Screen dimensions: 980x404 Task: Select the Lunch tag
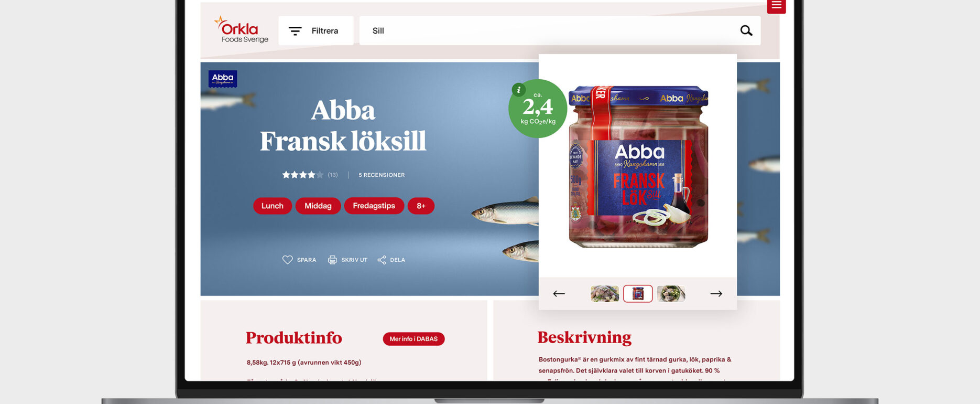273,206
